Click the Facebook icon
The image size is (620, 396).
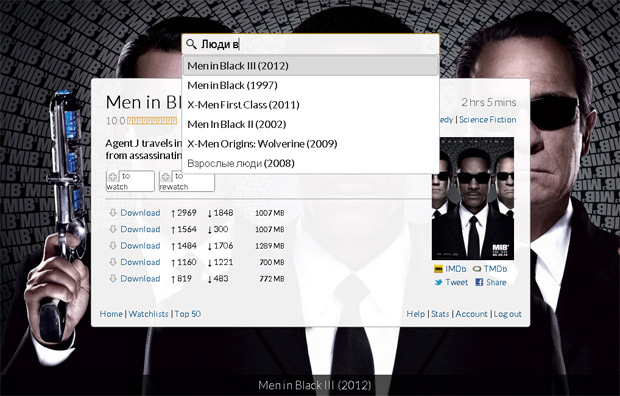(479, 282)
